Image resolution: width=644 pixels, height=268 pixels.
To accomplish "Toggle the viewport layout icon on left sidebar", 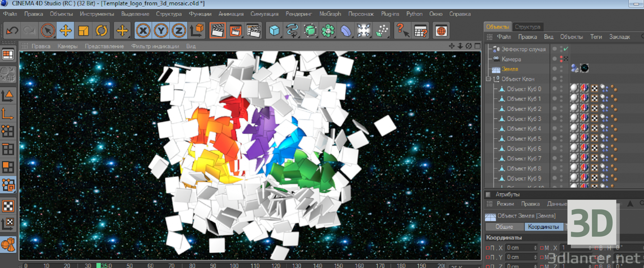I will pos(8,54).
